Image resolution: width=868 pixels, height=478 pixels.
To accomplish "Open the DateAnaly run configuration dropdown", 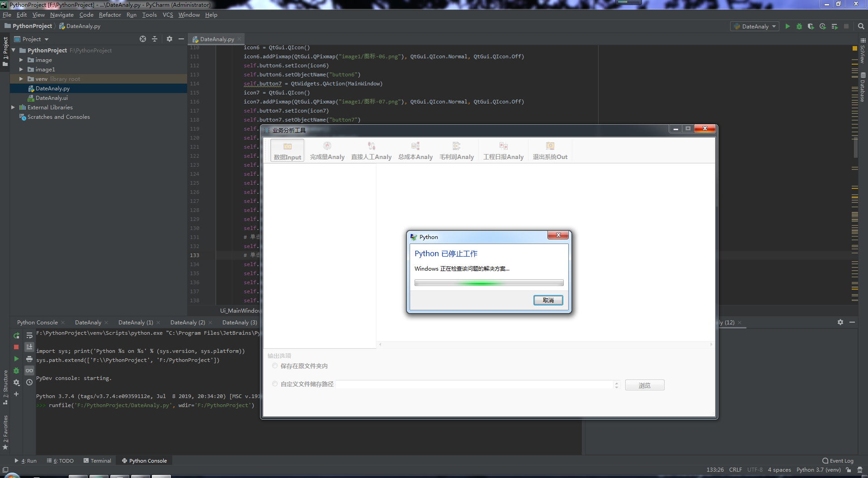I will 755,26.
